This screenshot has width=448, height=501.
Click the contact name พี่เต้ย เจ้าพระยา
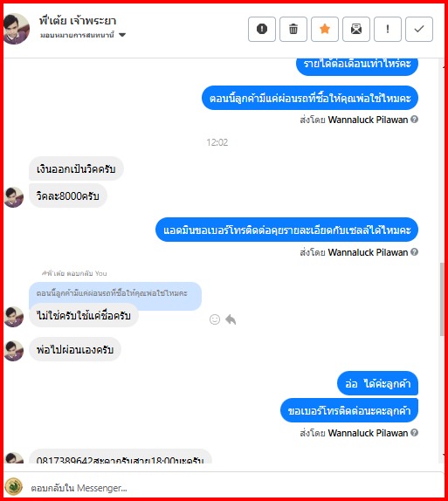[x=78, y=21]
